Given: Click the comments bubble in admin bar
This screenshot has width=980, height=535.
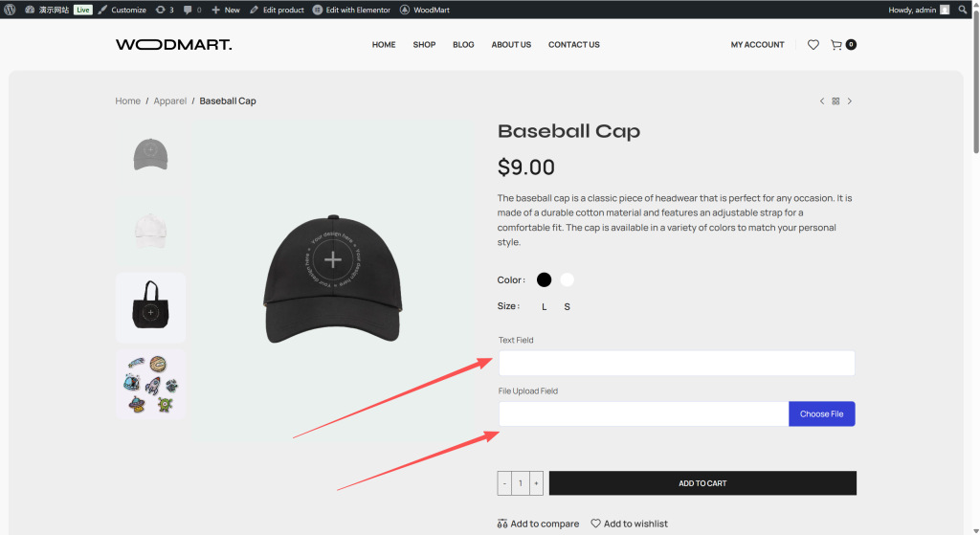Looking at the screenshot, I should point(191,10).
